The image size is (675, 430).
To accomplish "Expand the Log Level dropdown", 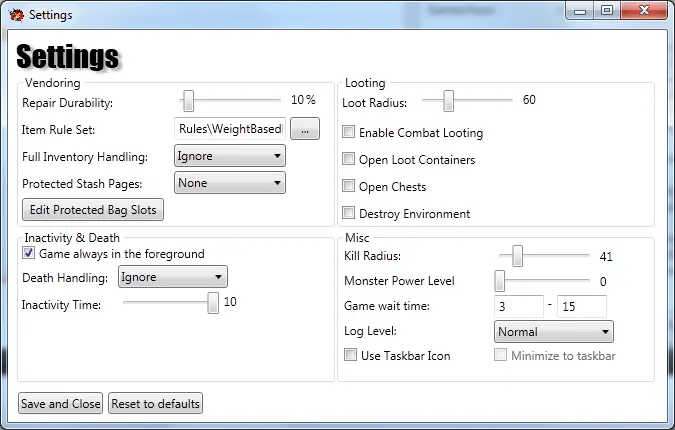I will pyautogui.click(x=553, y=331).
